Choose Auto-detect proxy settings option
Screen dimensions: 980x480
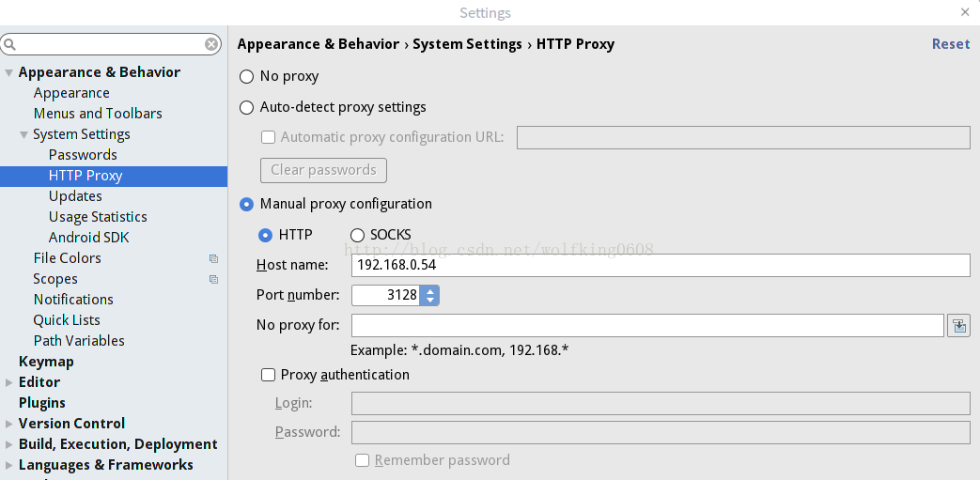tap(247, 108)
